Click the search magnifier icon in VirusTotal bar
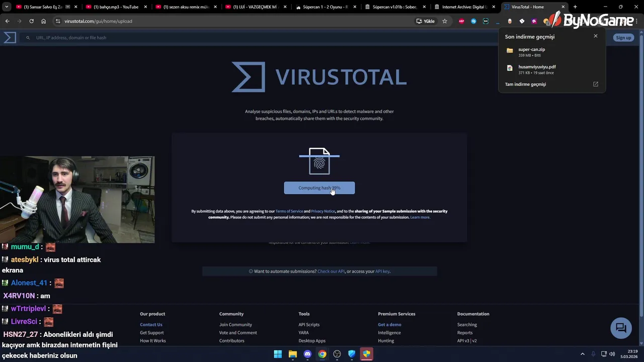The image size is (644, 362). (x=28, y=38)
